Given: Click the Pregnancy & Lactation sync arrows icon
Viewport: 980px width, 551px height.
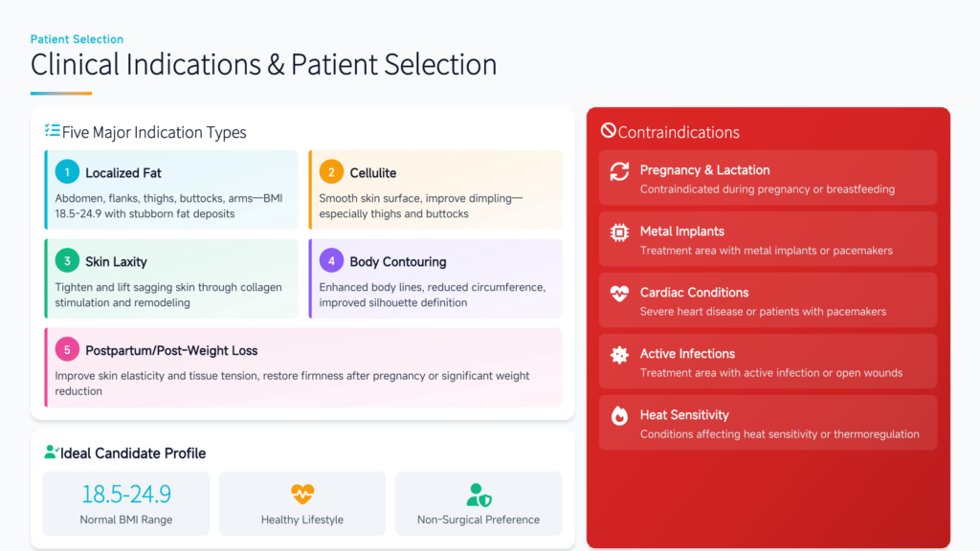Looking at the screenshot, I should [x=619, y=171].
